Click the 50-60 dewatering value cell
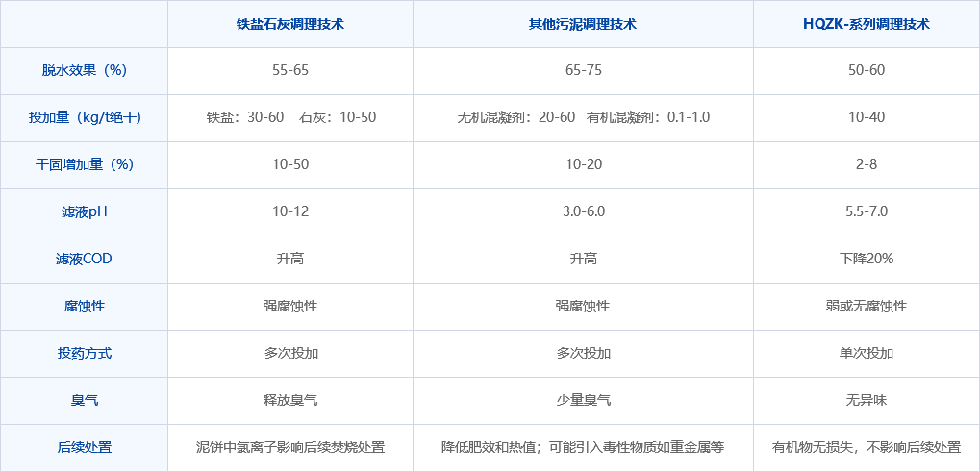 (867, 70)
